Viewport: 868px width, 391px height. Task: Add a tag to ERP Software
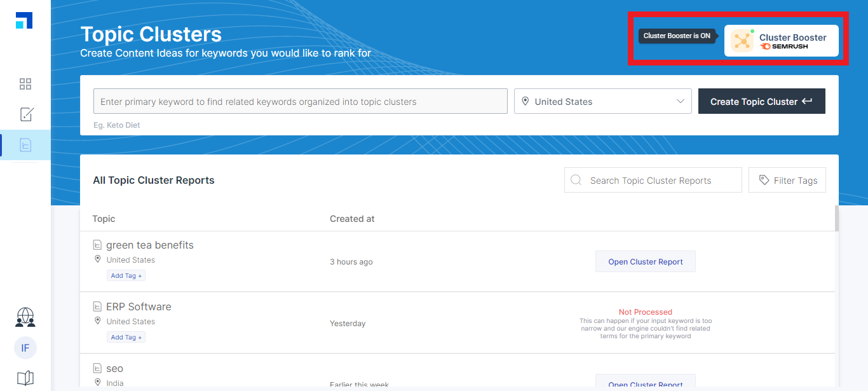[x=126, y=338]
